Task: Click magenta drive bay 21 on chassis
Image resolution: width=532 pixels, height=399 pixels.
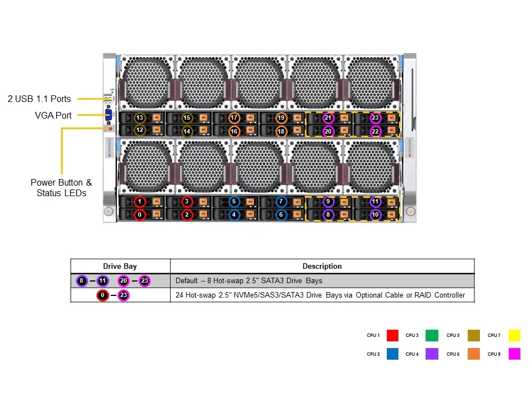Action: point(328,117)
